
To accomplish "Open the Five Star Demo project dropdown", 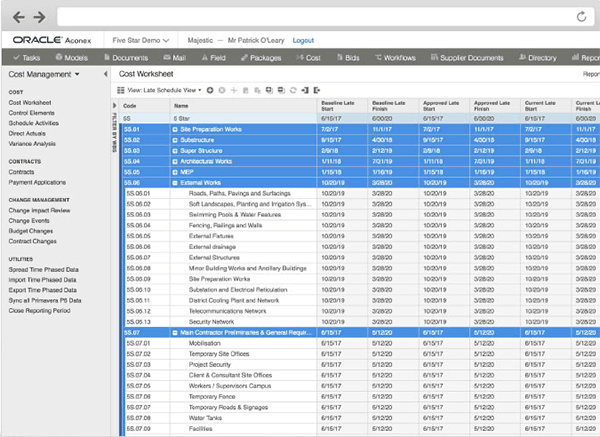I will pyautogui.click(x=140, y=40).
